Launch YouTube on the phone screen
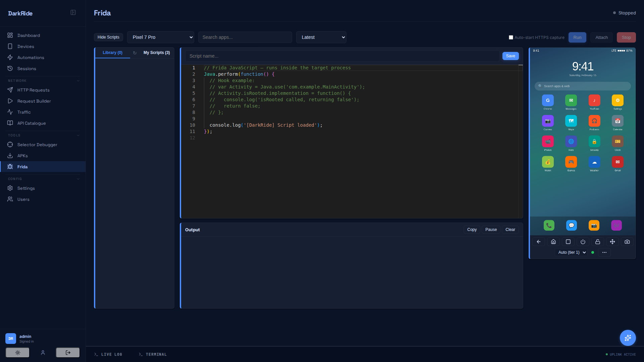This screenshot has width=644, height=362. point(594,101)
